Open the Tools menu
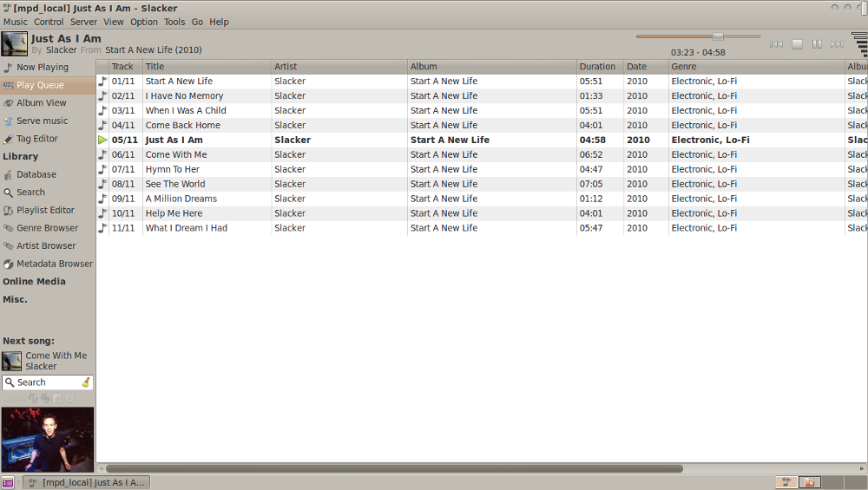 pyautogui.click(x=174, y=22)
